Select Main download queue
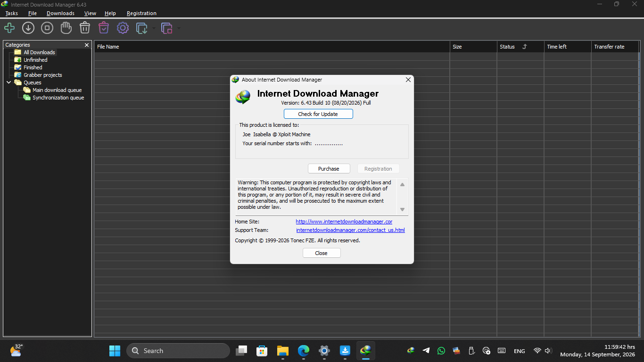 [57, 90]
